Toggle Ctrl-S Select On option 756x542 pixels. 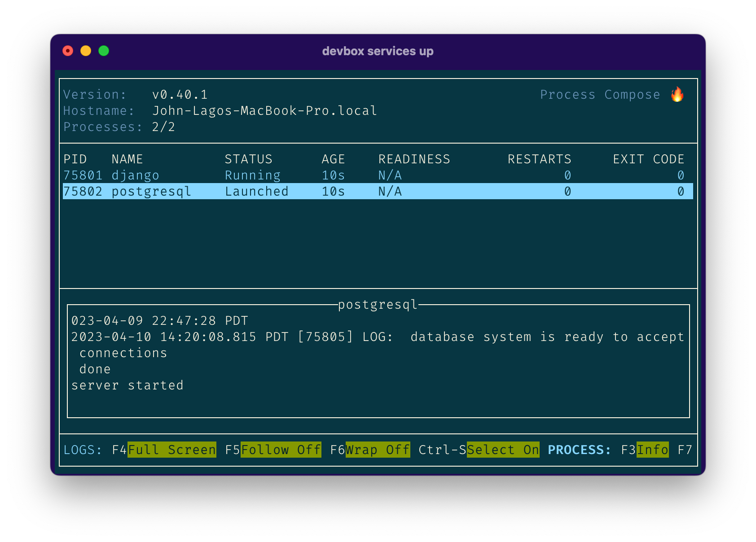pyautogui.click(x=503, y=450)
